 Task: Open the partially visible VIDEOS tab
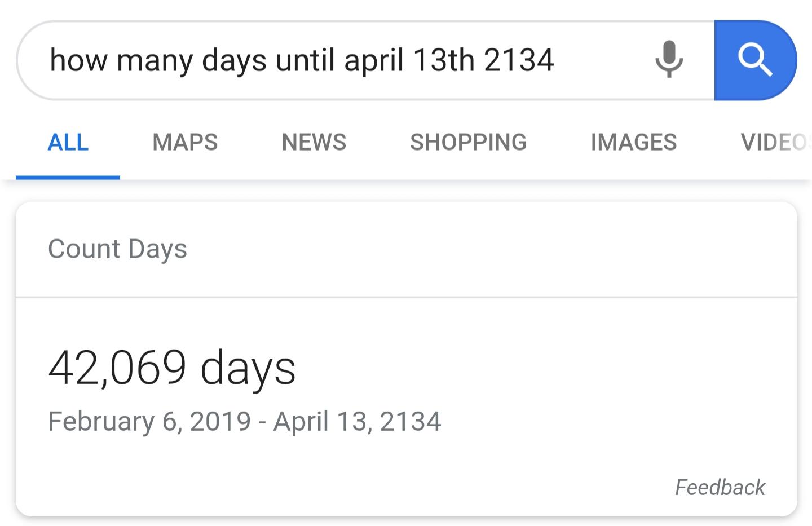[x=776, y=142]
